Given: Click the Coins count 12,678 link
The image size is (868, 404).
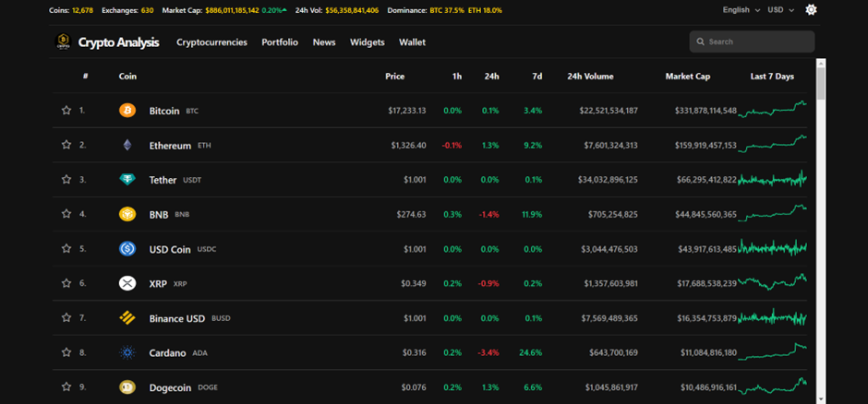Looking at the screenshot, I should 83,10.
